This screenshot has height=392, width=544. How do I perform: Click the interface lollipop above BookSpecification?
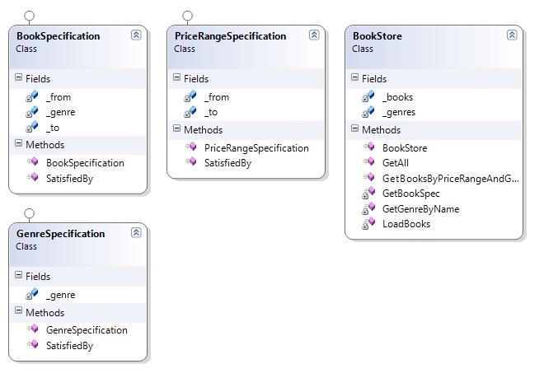pos(30,16)
